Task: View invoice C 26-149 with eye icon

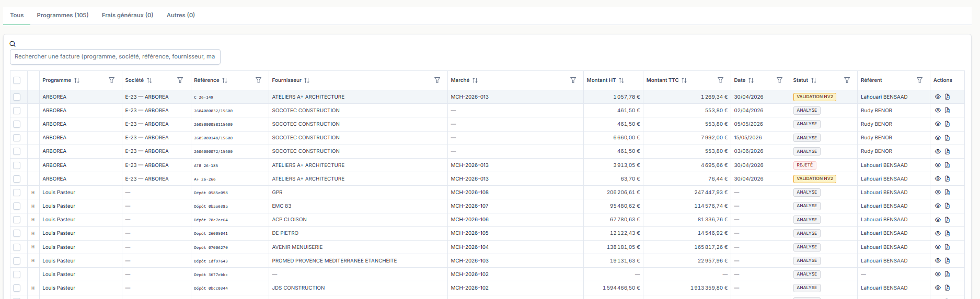Action: (938, 97)
